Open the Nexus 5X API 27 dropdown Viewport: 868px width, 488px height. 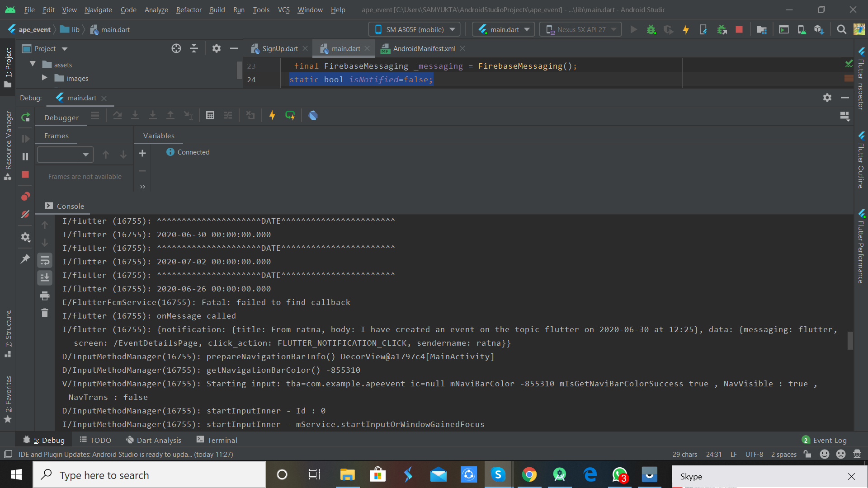point(580,30)
